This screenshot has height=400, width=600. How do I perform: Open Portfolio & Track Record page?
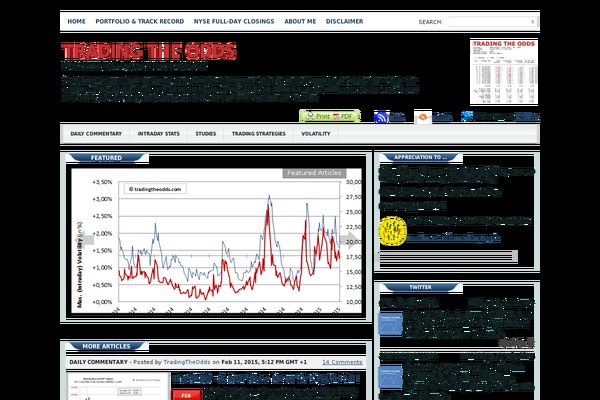click(x=139, y=21)
